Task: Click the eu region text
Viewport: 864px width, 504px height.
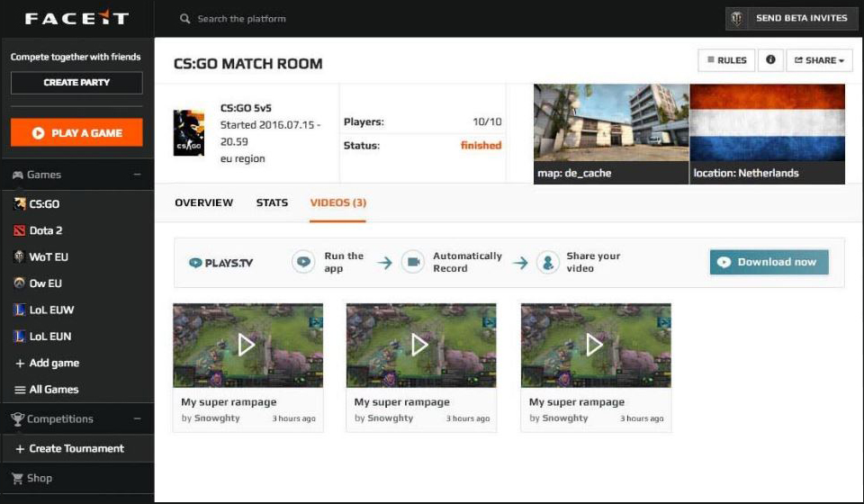Action: [242, 158]
